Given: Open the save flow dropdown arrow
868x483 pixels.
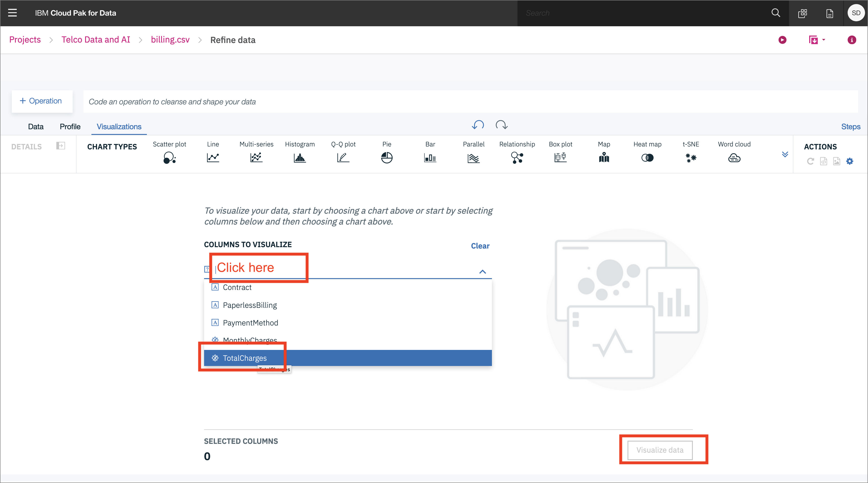Looking at the screenshot, I should pyautogui.click(x=823, y=40).
